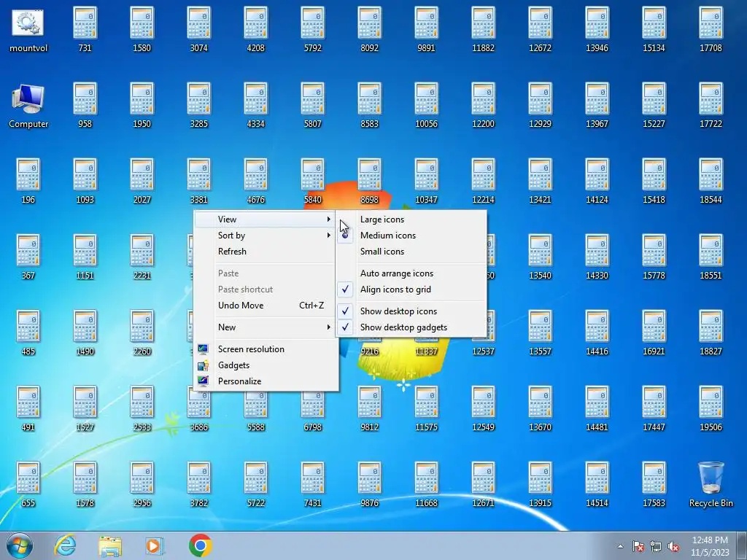The height and width of the screenshot is (560, 747).
Task: Select calculator icon labeled 13967
Action: point(597,105)
